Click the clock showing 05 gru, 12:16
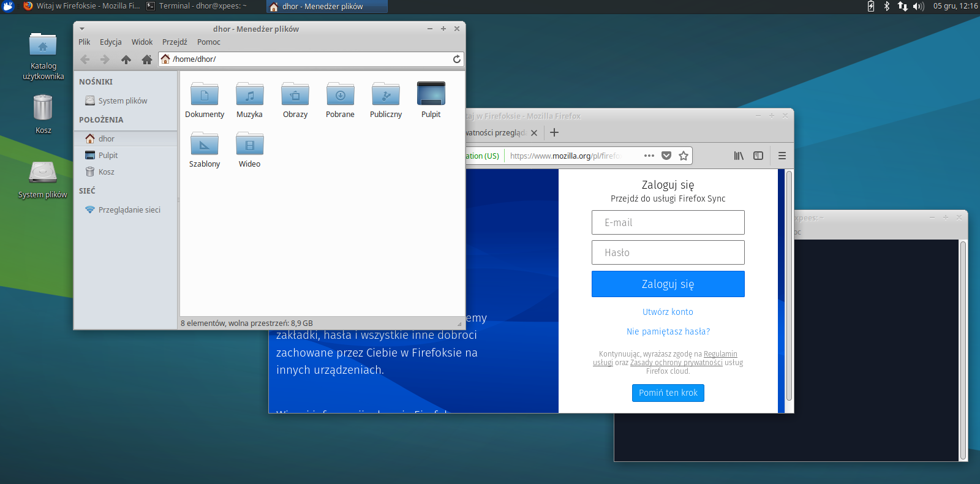Viewport: 980px width, 484px height. pos(955,6)
